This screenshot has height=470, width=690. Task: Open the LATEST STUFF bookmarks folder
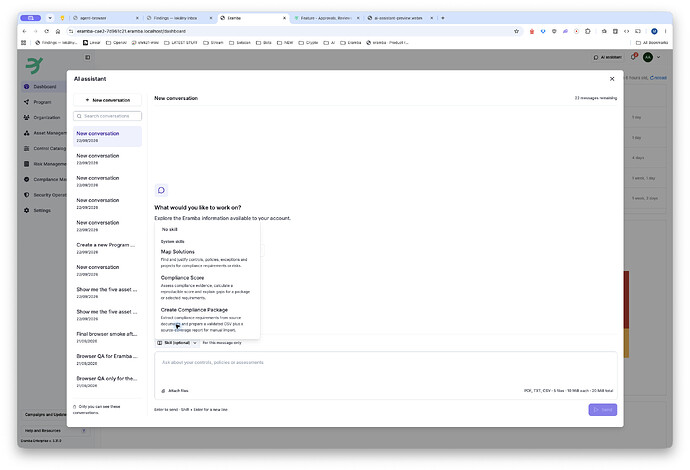tap(180, 43)
